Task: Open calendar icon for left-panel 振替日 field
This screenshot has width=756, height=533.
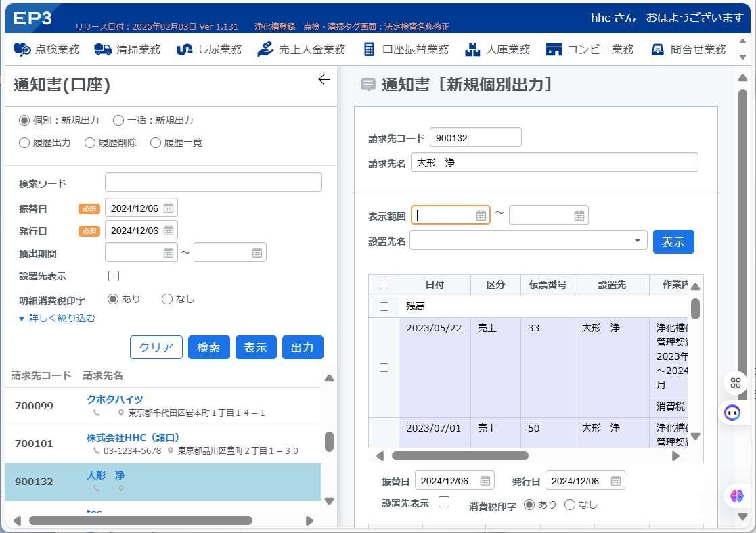Action: [x=169, y=208]
